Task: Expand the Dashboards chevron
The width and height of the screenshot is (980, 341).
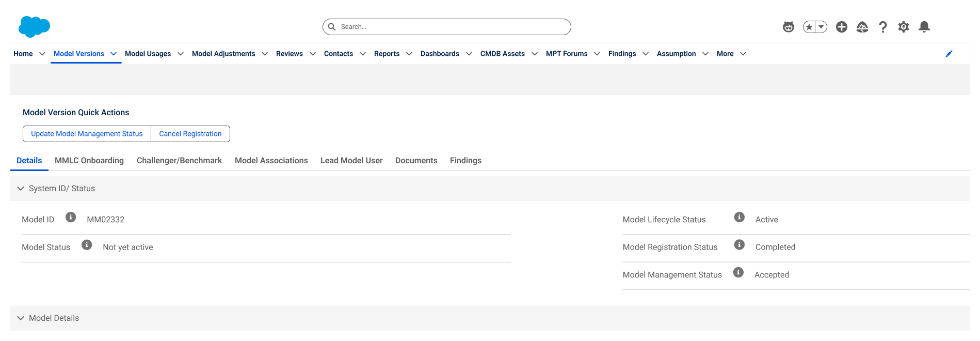Action: click(469, 54)
